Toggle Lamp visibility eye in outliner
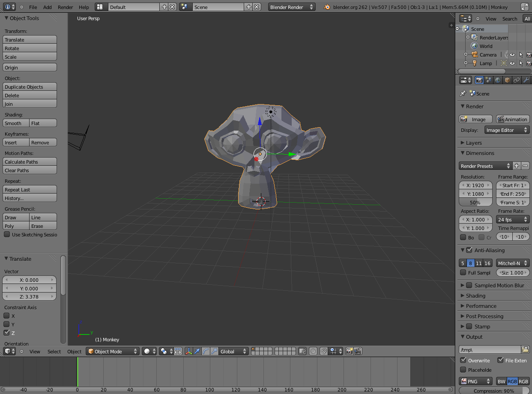 click(x=512, y=63)
